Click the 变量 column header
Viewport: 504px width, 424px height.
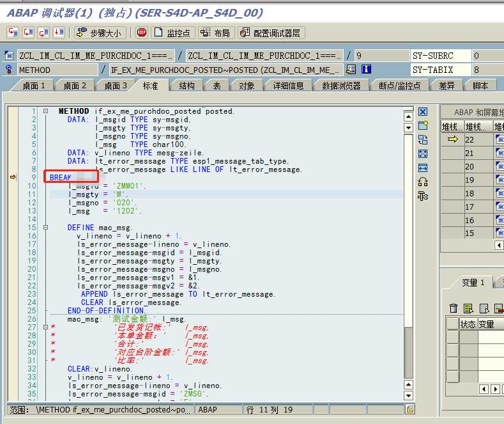pos(491,324)
